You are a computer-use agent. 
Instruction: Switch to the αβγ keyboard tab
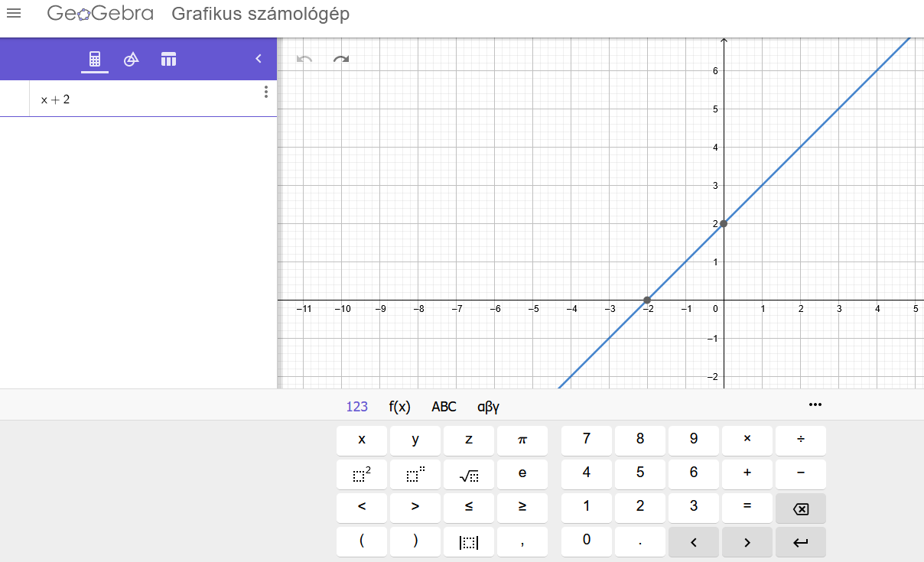[487, 407]
